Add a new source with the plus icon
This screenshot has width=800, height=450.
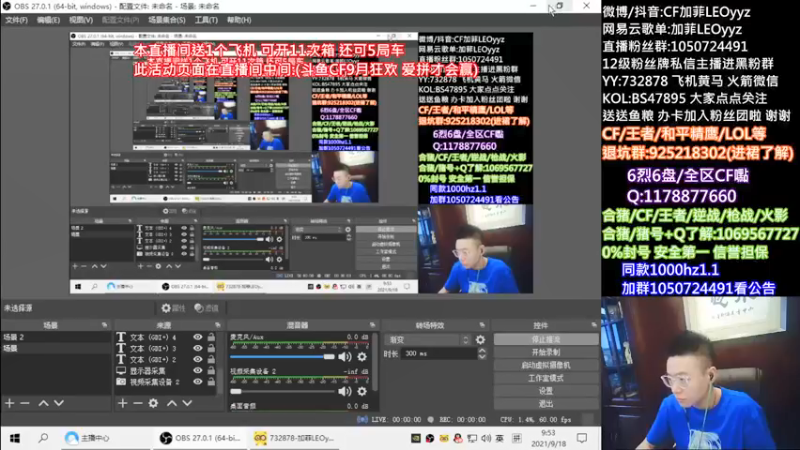point(122,404)
